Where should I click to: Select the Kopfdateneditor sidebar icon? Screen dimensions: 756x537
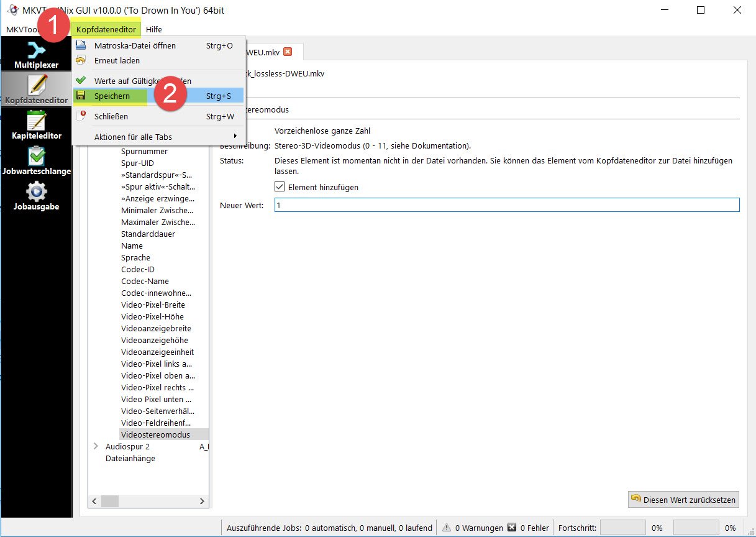(x=37, y=89)
